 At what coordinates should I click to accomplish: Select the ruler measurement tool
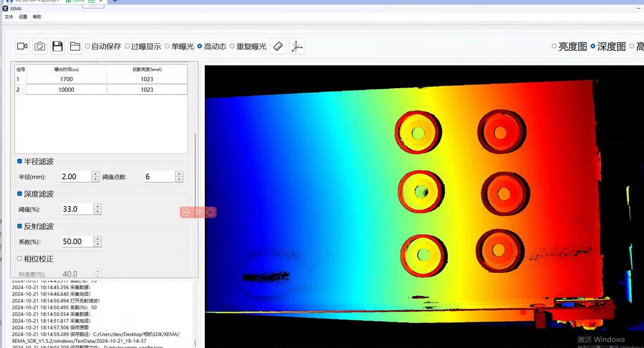pyautogui.click(x=278, y=46)
